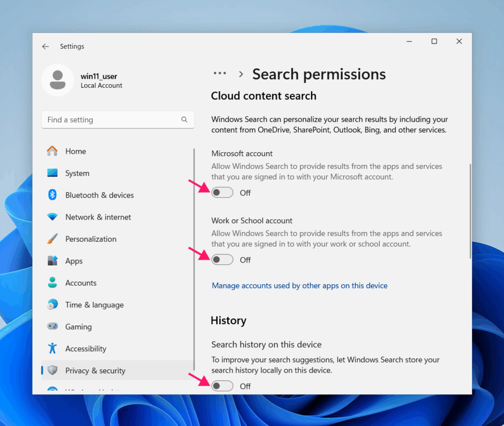Close the Settings window
This screenshot has height=426, width=504.
(x=459, y=41)
